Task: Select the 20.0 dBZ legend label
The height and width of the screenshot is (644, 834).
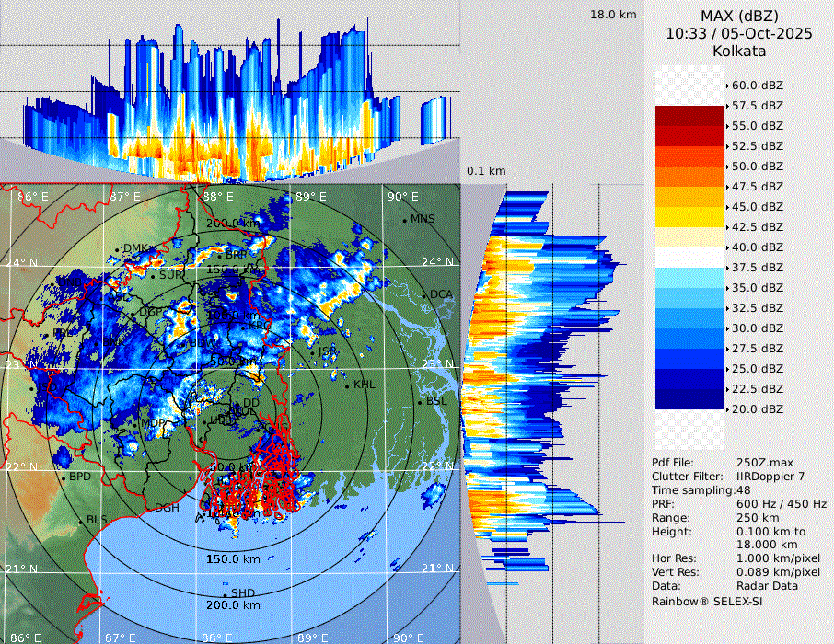Action: (757, 409)
